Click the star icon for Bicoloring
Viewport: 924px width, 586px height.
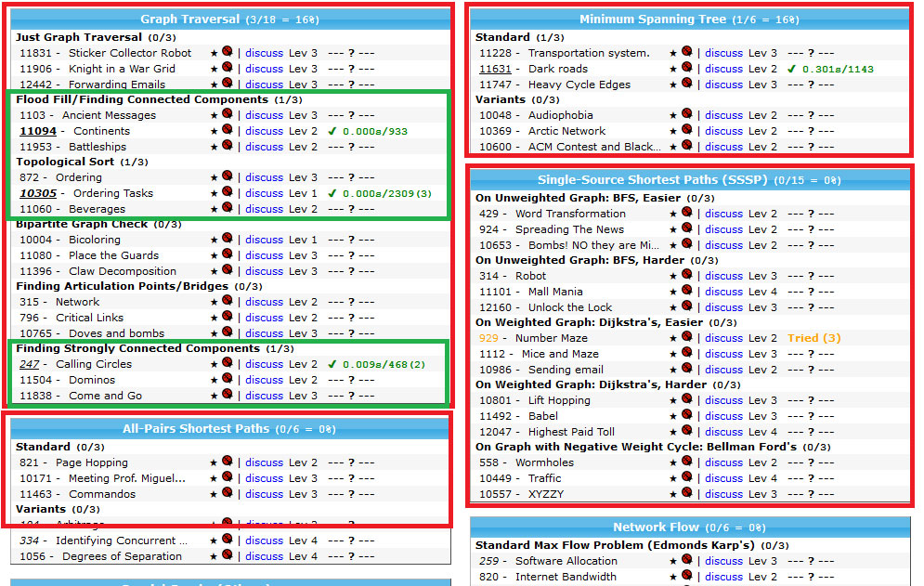214,240
